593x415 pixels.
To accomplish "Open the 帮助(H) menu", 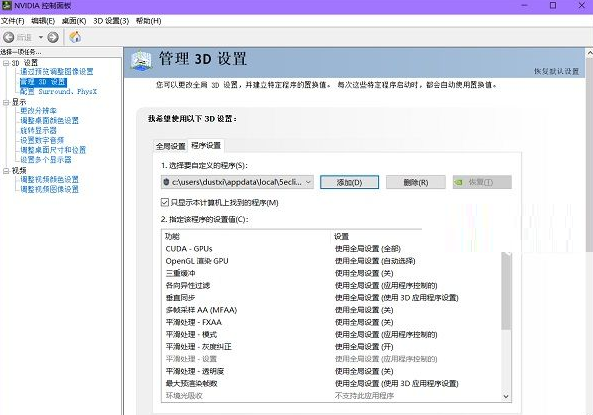I will (x=148, y=21).
